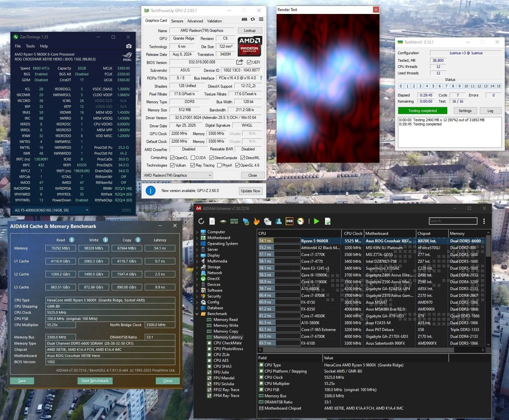Screen dimensions: 509x420
Task: Click the document with green checkmark icon
Action: tap(328, 221)
